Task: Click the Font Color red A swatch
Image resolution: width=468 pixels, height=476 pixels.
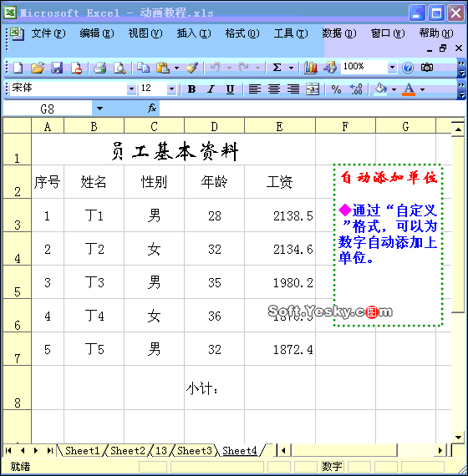Action: 409,89
